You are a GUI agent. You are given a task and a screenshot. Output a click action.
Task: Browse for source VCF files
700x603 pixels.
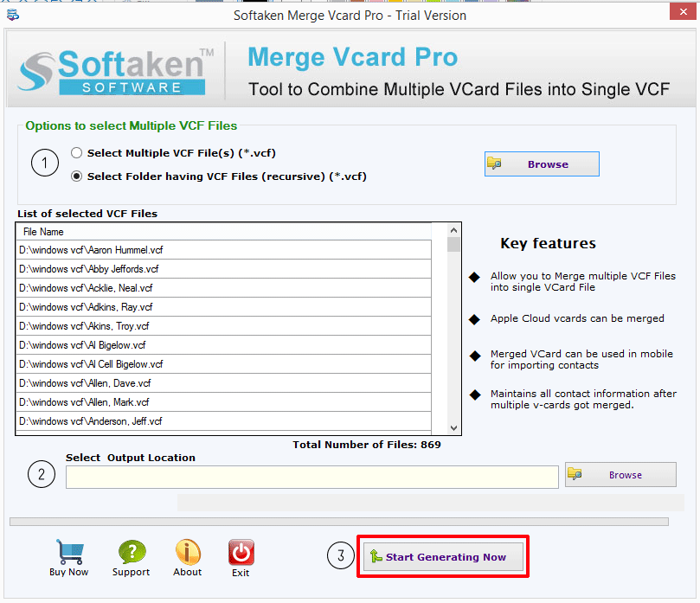[542, 164]
